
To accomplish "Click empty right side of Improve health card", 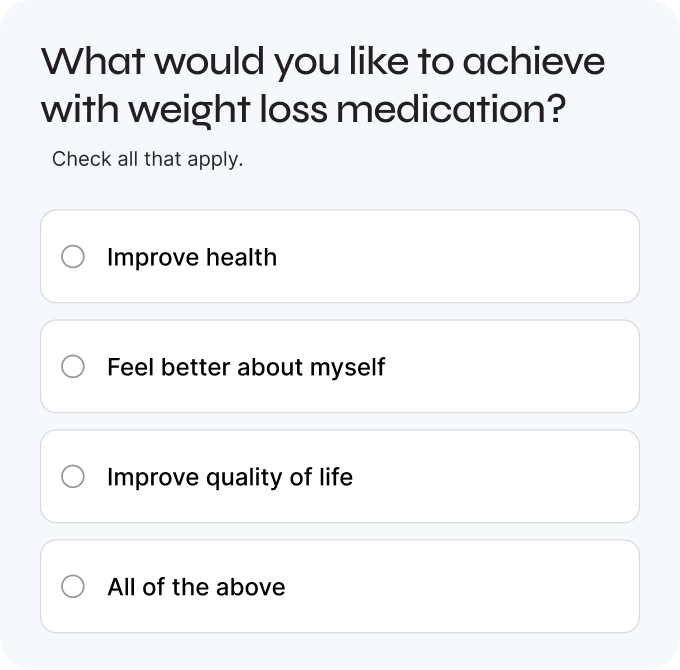I will pos(520,257).
